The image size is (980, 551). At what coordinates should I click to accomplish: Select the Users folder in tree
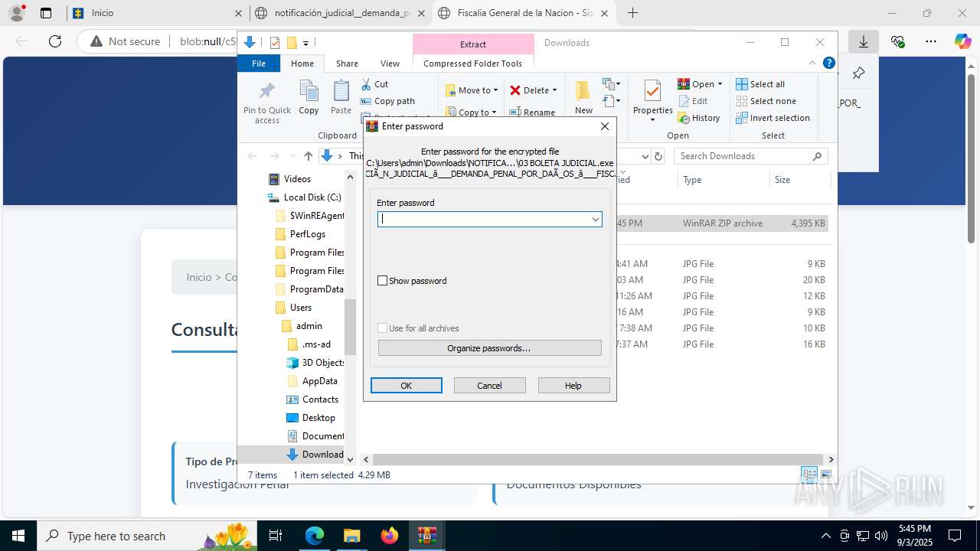click(x=301, y=308)
